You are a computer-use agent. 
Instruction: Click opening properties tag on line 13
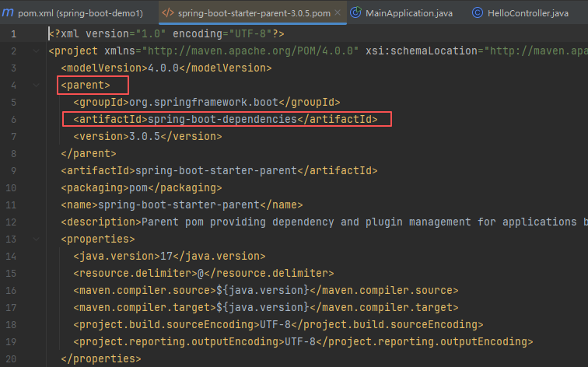click(x=98, y=239)
